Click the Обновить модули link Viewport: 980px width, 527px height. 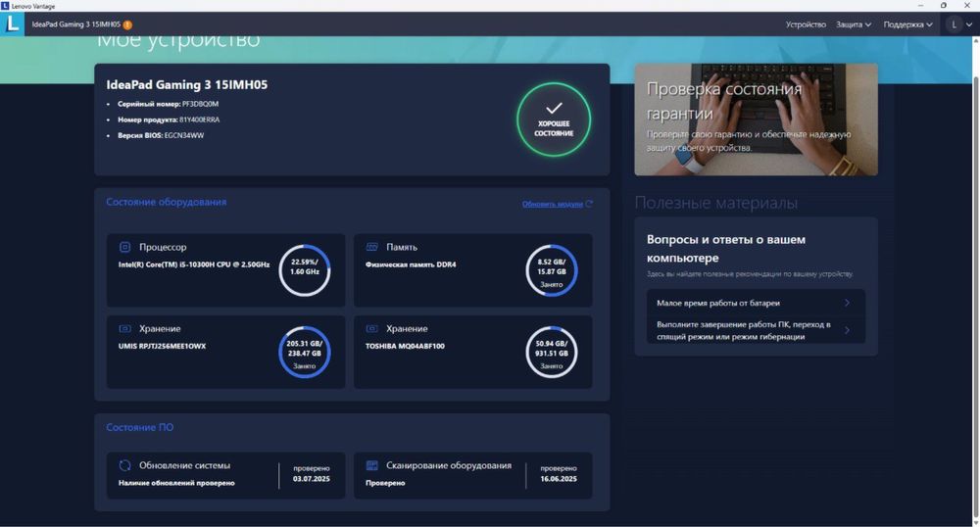point(553,204)
